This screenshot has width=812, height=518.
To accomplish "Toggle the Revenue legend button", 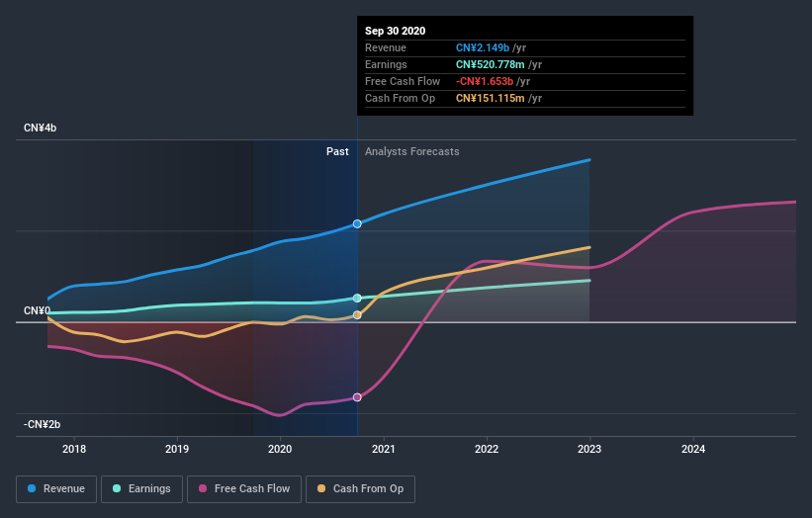I will tap(56, 489).
